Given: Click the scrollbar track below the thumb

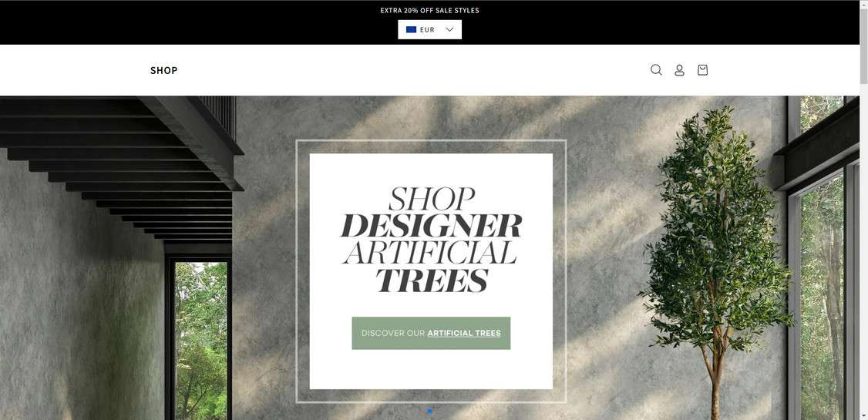Looking at the screenshot, I should (863, 249).
